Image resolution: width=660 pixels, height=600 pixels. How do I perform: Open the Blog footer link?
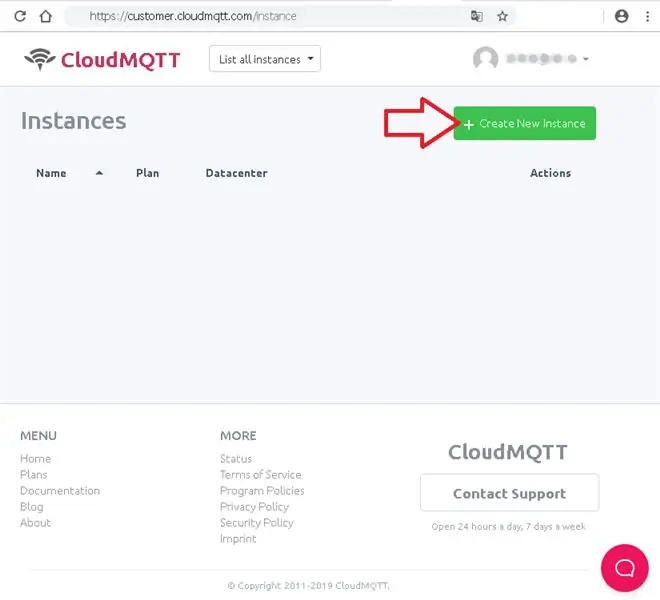click(x=32, y=507)
